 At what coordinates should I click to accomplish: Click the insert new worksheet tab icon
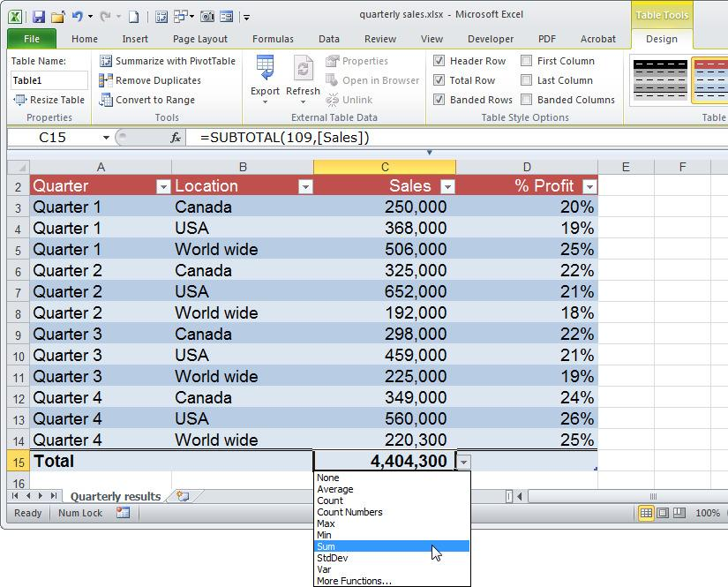click(x=183, y=496)
